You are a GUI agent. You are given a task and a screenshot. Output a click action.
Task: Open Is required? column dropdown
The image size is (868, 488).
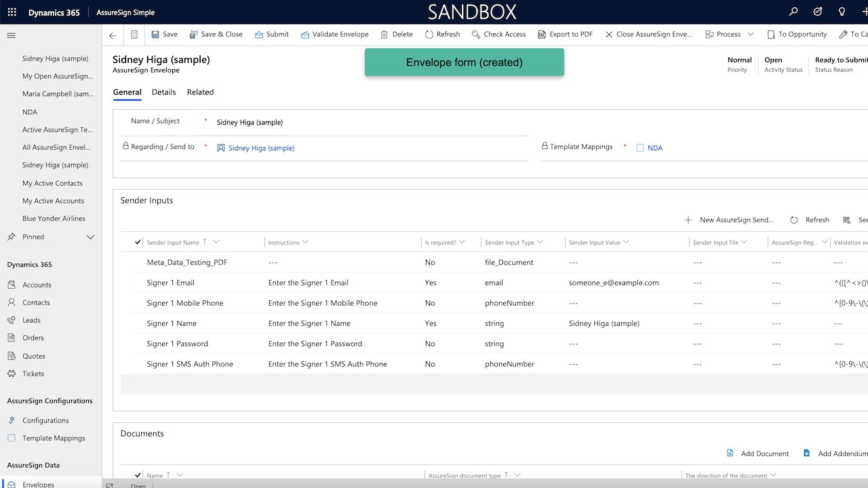(x=462, y=242)
